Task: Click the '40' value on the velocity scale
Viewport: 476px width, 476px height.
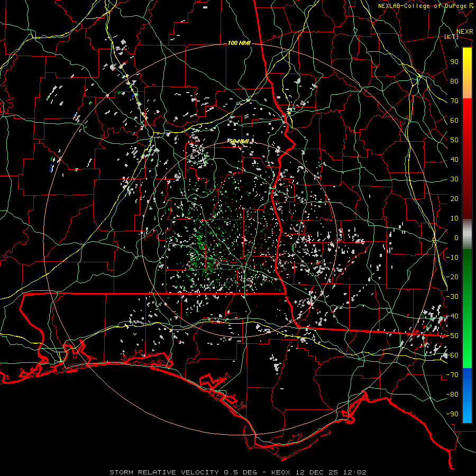Action: 454,159
